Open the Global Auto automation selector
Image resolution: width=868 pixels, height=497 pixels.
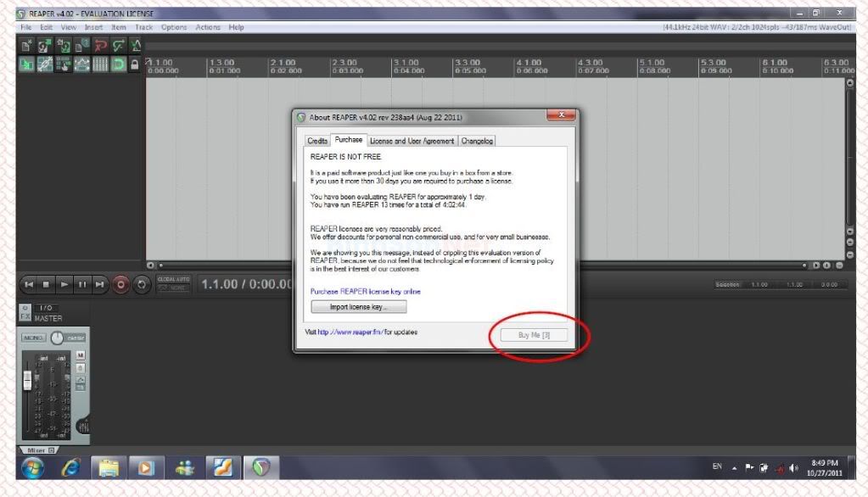pyautogui.click(x=173, y=283)
